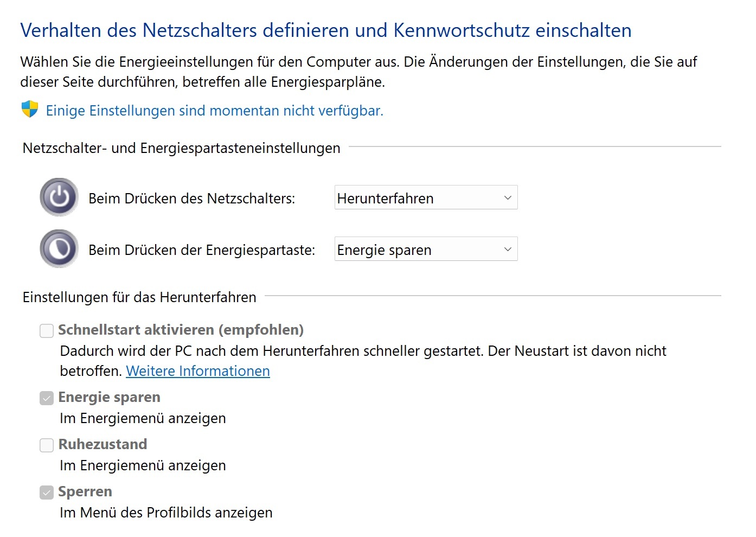
Task: Toggle the Energie sparen checkbox
Action: coord(47,398)
